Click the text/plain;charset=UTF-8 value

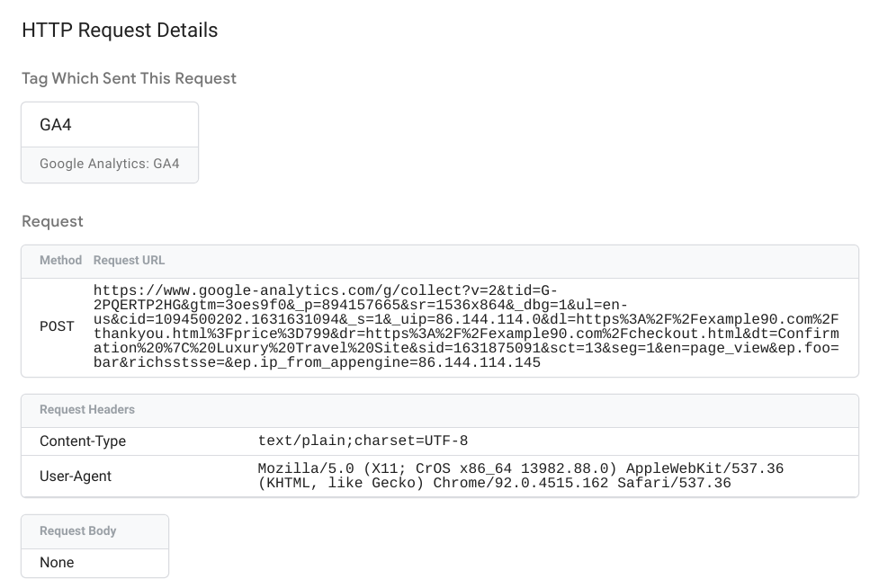[x=363, y=441]
